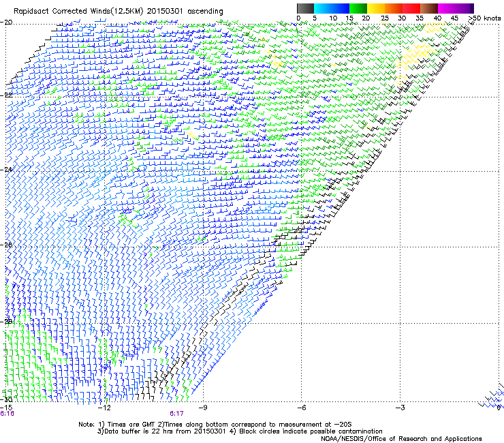This screenshot has width=504, height=443.
Task: Click the brown 35-40 knots legend swatch
Action: pyautogui.click(x=429, y=8)
